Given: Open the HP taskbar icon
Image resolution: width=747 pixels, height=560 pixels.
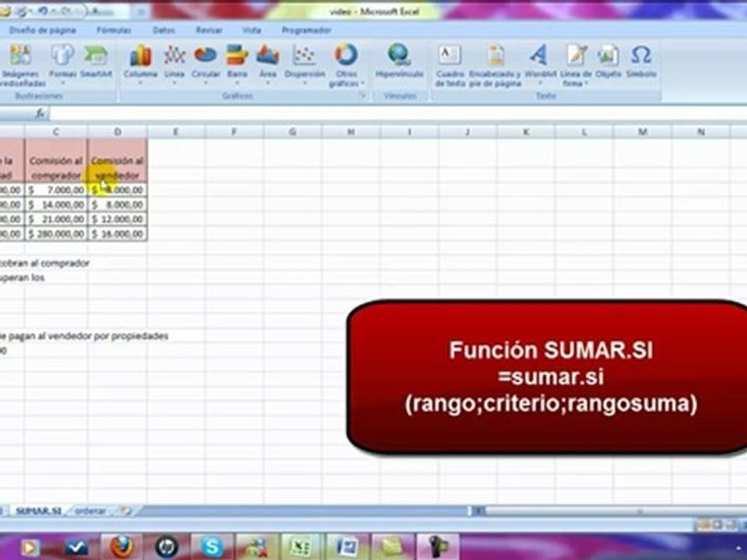Looking at the screenshot, I should pyautogui.click(x=167, y=547).
